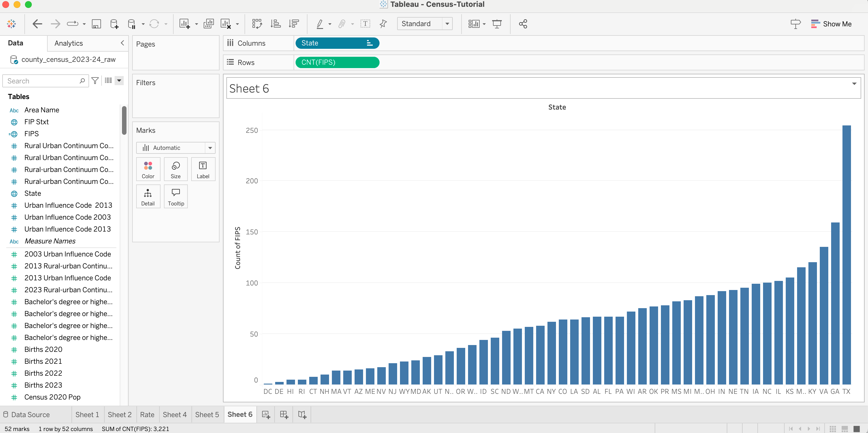Select the Births 2022 measure

point(43,373)
